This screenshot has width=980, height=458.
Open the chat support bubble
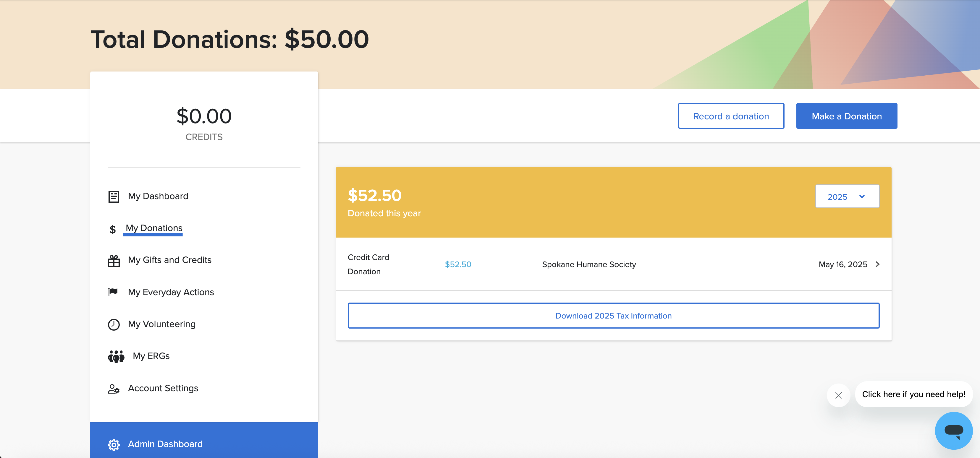953,430
